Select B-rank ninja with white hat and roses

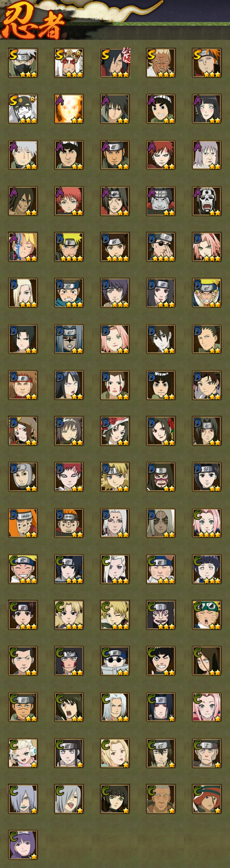click(115, 431)
